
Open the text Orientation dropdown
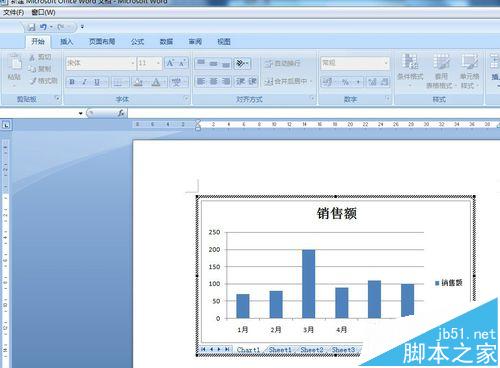[242, 63]
